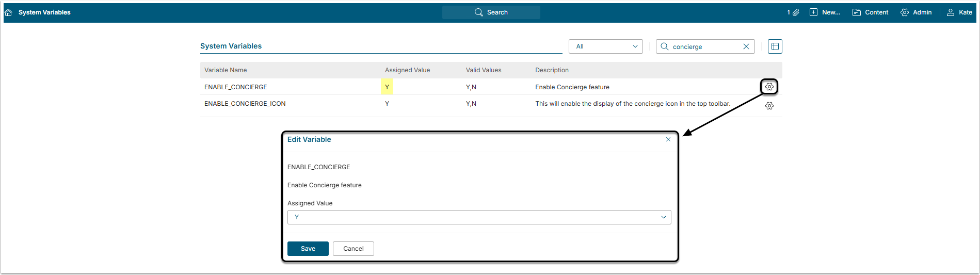Image resolution: width=980 pixels, height=275 pixels.
Task: Edit ENABLE_CONCIERGE via its gear icon
Action: pos(769,87)
